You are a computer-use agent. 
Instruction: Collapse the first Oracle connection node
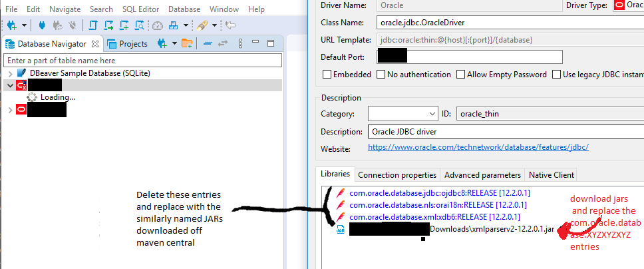pyautogui.click(x=10, y=85)
